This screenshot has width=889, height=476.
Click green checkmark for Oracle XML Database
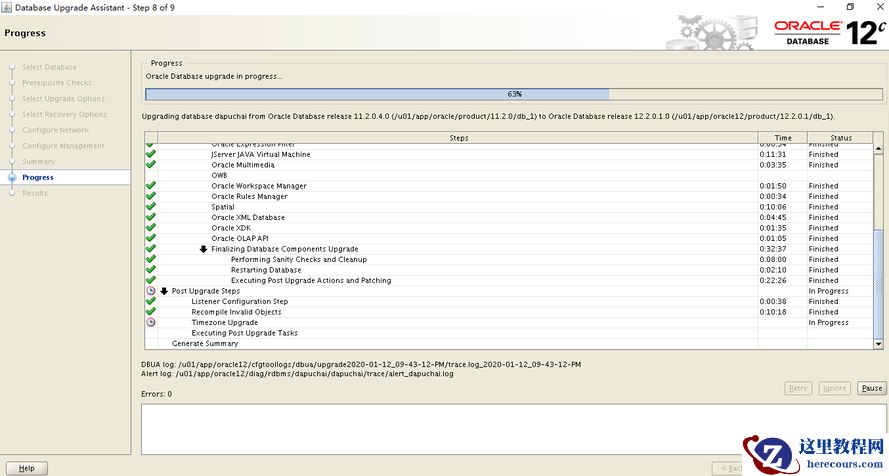tap(150, 217)
